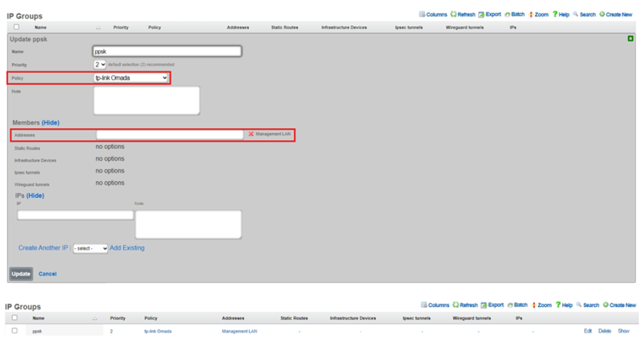
Task: Remove Management LAN address with red X
Action: [251, 134]
